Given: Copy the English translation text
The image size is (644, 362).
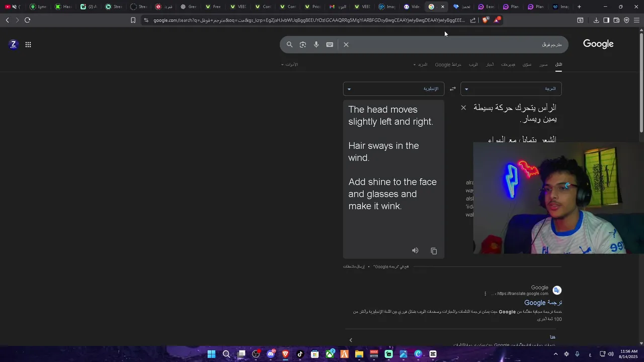Looking at the screenshot, I should [434, 251].
